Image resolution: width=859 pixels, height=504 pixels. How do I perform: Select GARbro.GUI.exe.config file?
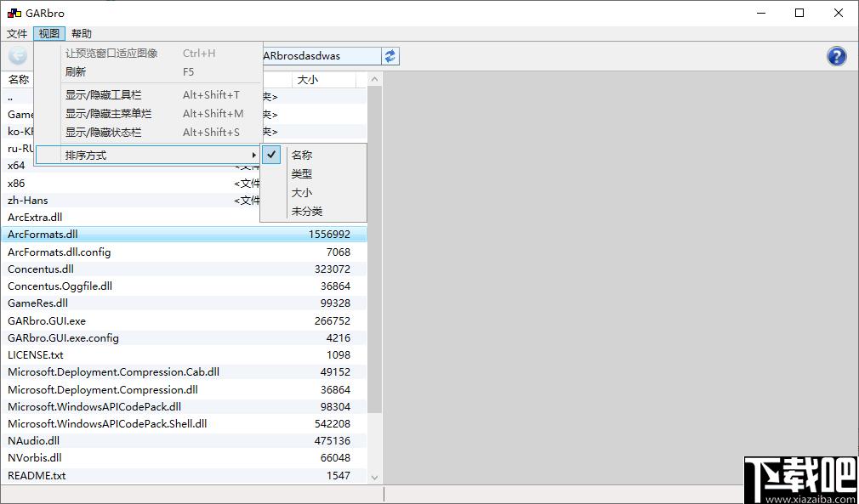[x=184, y=337]
